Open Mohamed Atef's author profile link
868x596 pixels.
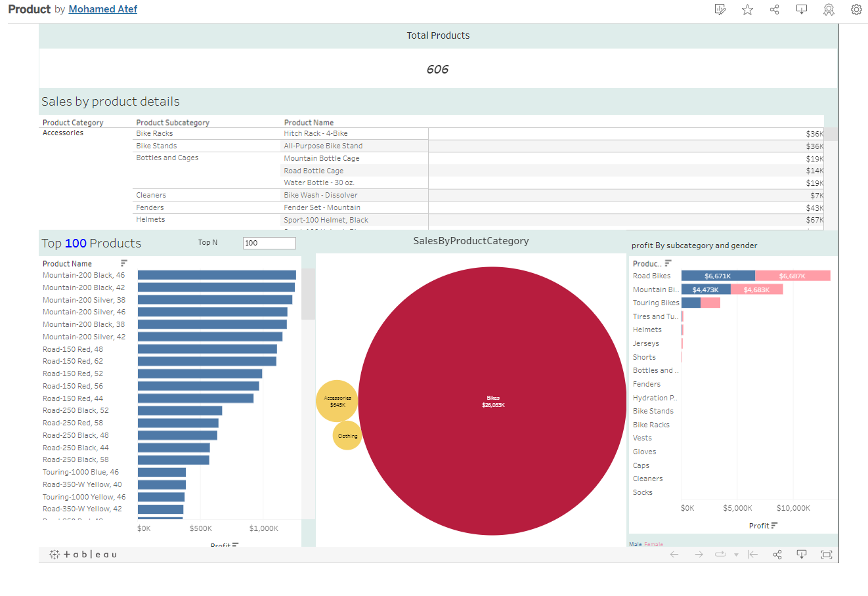point(102,9)
